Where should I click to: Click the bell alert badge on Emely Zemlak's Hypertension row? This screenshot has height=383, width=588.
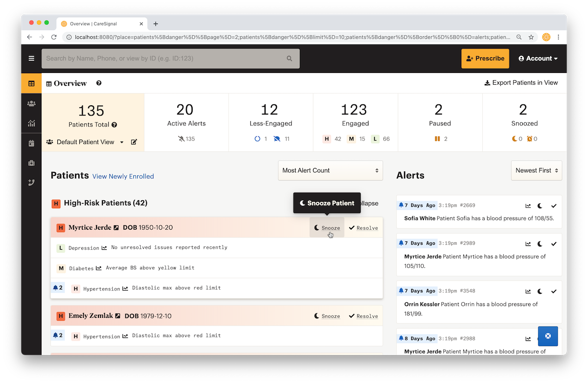tap(58, 335)
